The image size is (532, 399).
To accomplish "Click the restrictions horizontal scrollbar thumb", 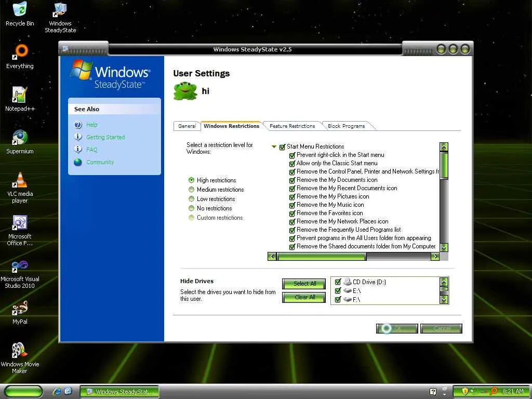I will coord(321,257).
